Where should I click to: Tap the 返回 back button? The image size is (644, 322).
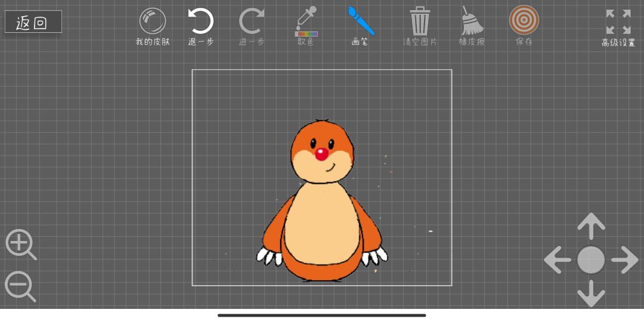pos(33,22)
